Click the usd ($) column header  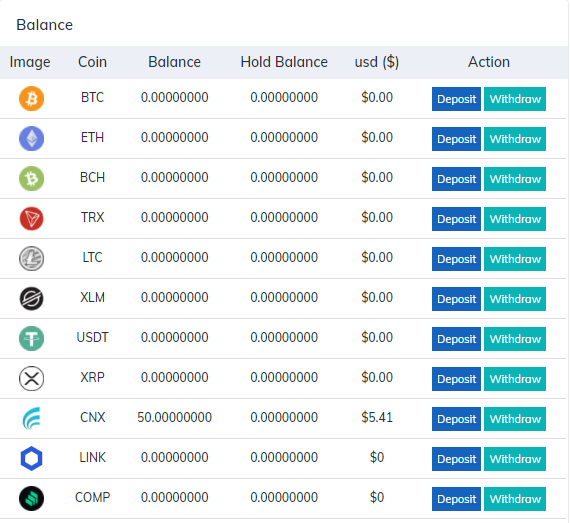[x=377, y=62]
